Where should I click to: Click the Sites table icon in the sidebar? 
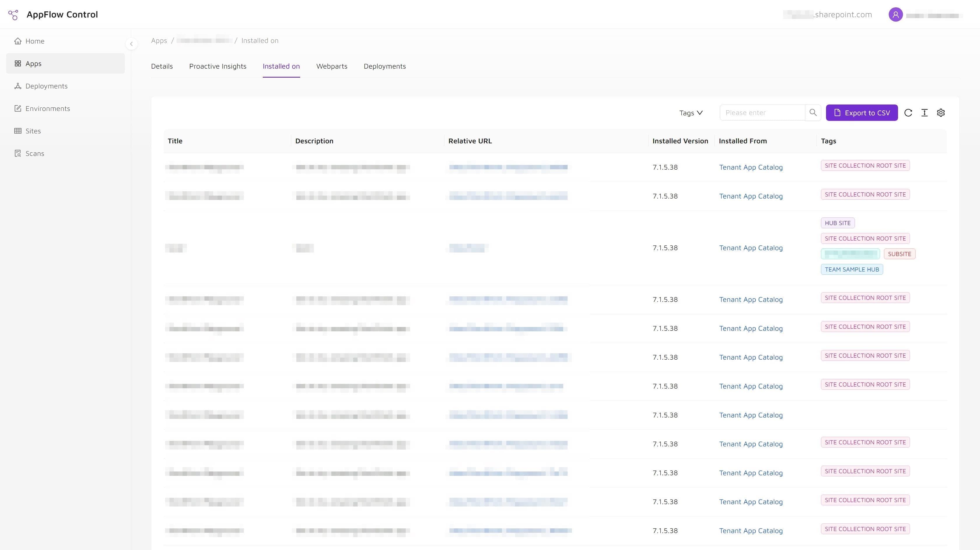pyautogui.click(x=17, y=131)
